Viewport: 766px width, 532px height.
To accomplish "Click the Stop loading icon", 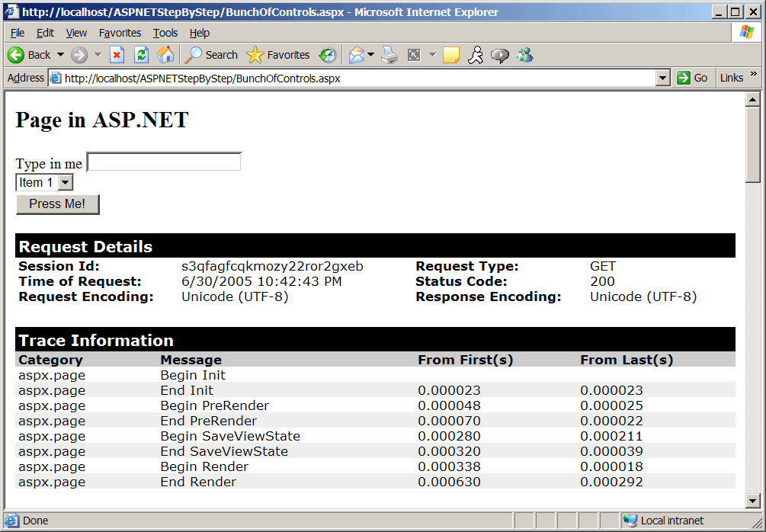I will 117,55.
